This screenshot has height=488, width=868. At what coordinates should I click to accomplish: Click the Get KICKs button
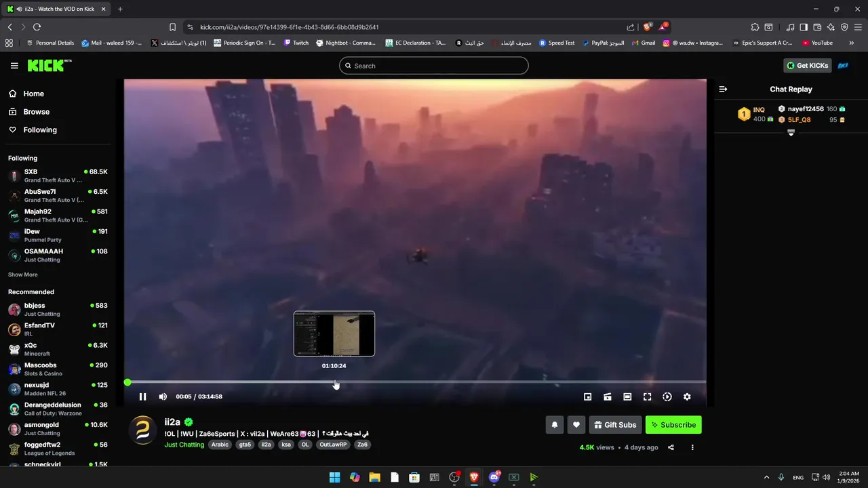[808, 66]
